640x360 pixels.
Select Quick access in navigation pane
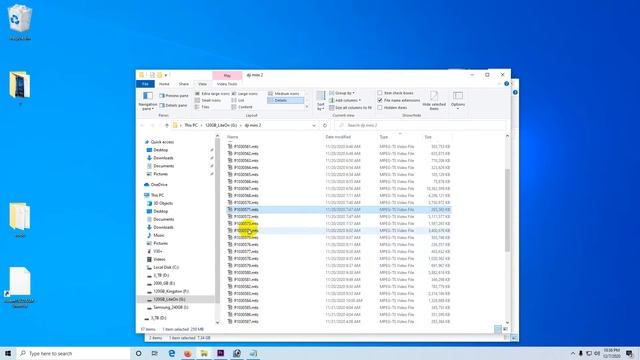(x=162, y=142)
